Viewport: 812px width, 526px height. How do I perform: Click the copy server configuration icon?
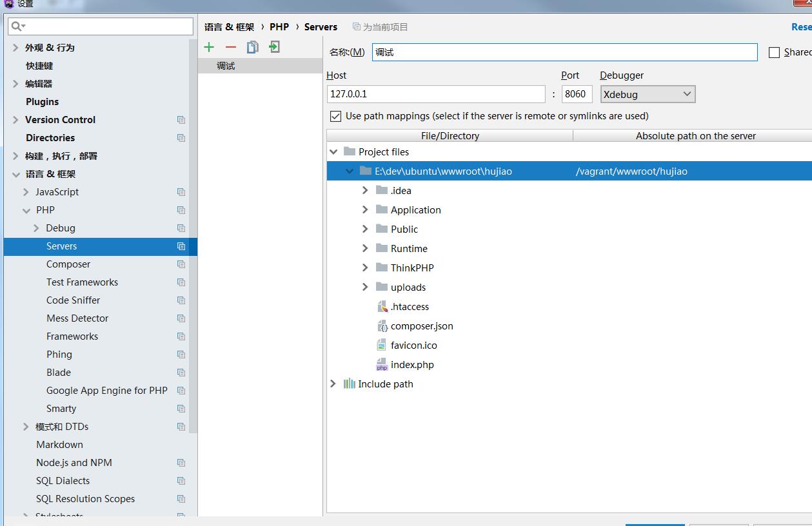252,47
